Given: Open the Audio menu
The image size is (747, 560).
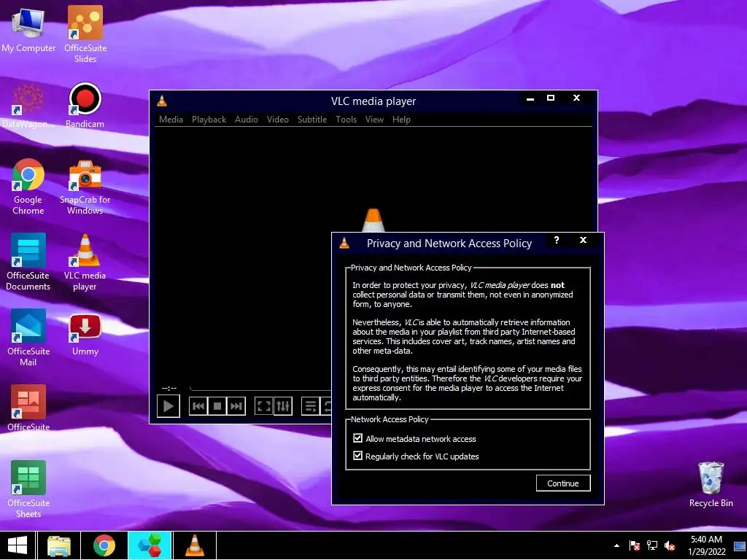Looking at the screenshot, I should pos(247,120).
